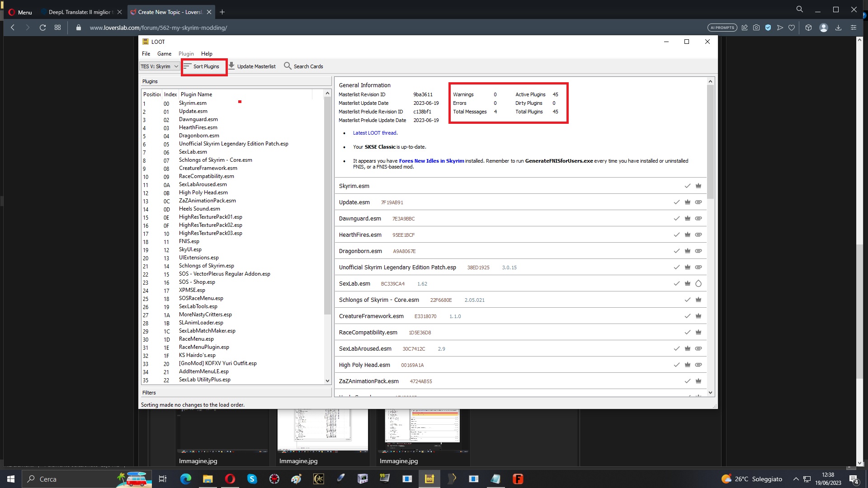The image size is (868, 488).
Task: Select FNIS.esp in the plugin list
Action: [x=189, y=241]
